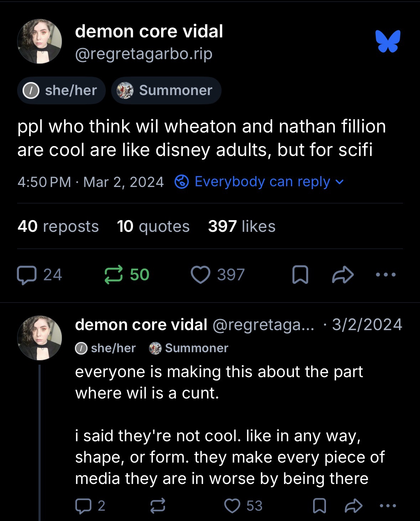View the 10 quotes list

pyautogui.click(x=153, y=226)
